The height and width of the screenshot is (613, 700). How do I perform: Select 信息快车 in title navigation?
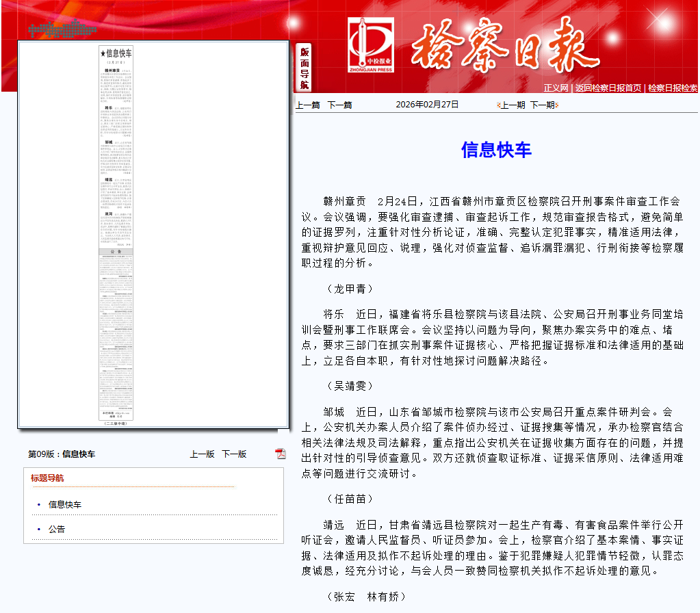65,504
